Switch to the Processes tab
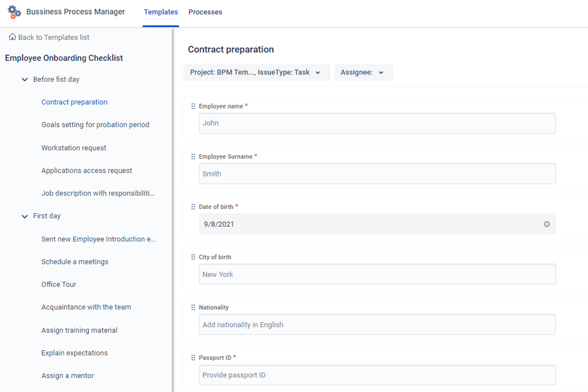588x392 pixels. 205,12
